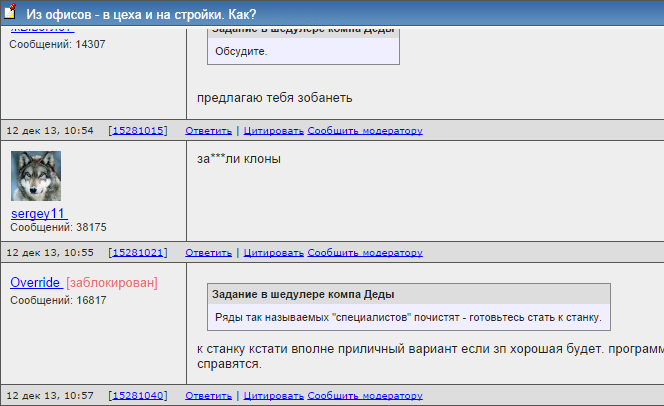Click Цитировать in the 10:54 post bar
This screenshot has height=406, width=664.
coord(273,130)
